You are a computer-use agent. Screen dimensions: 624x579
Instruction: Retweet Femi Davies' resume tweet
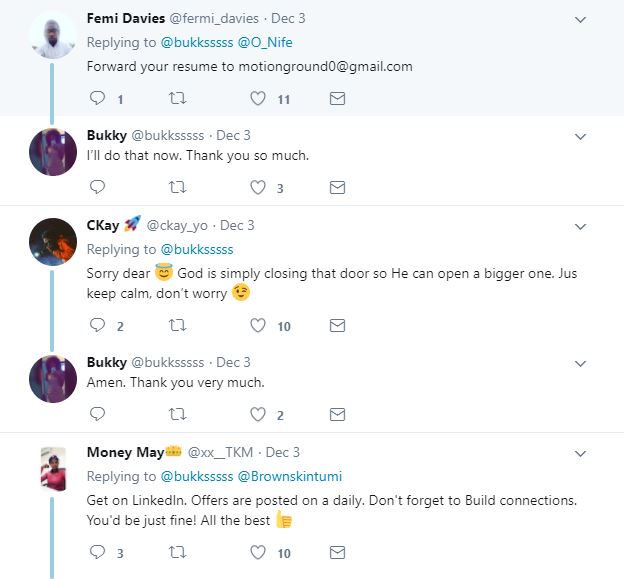177,99
